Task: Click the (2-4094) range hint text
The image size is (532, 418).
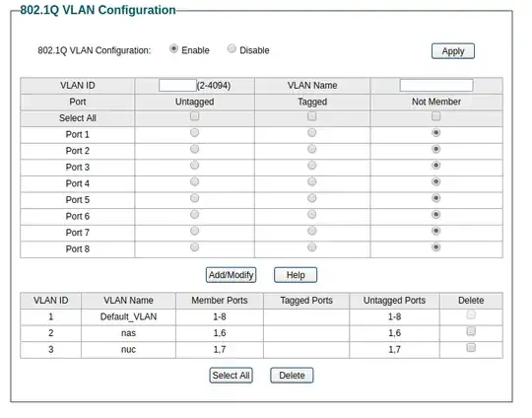Action: pyautogui.click(x=214, y=85)
